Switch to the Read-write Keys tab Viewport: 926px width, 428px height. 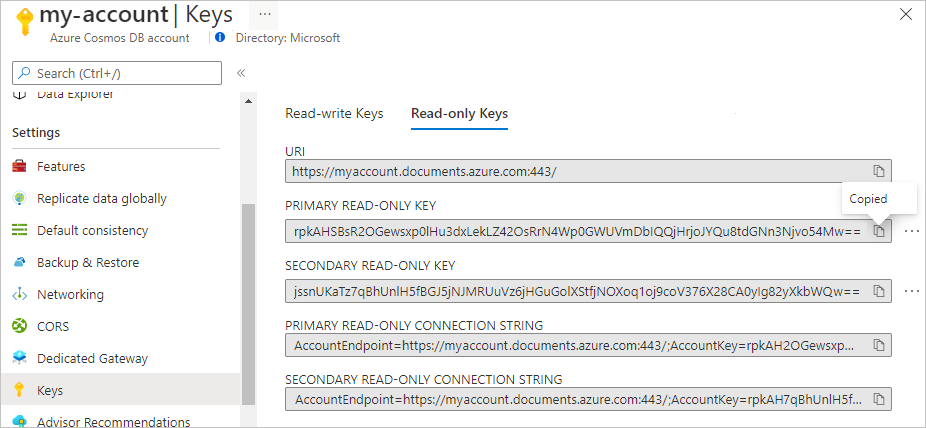334,114
